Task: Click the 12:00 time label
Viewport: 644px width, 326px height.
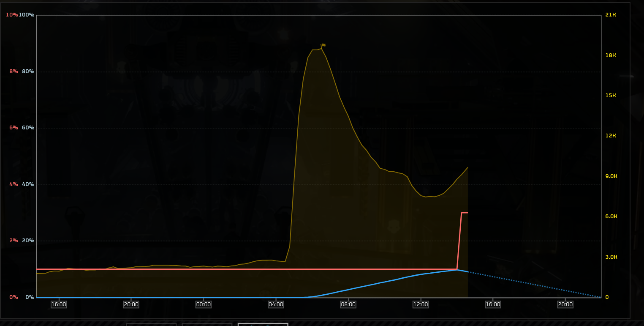Action: [421, 304]
